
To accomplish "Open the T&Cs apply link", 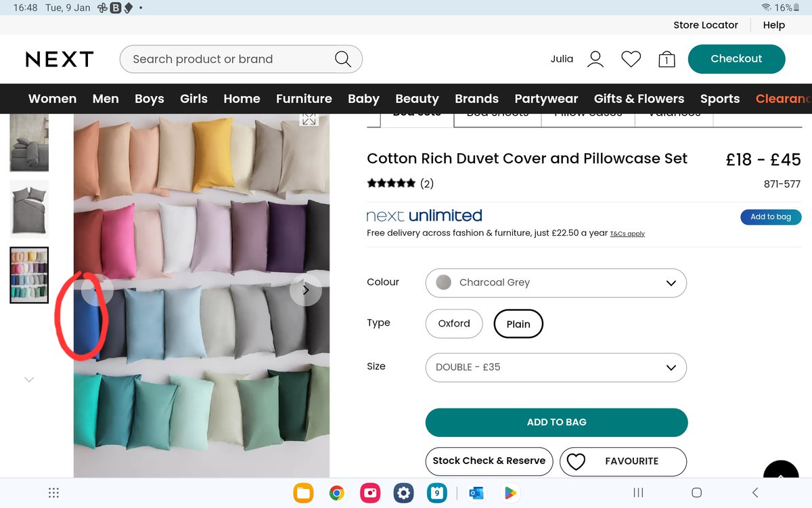I will coord(627,234).
